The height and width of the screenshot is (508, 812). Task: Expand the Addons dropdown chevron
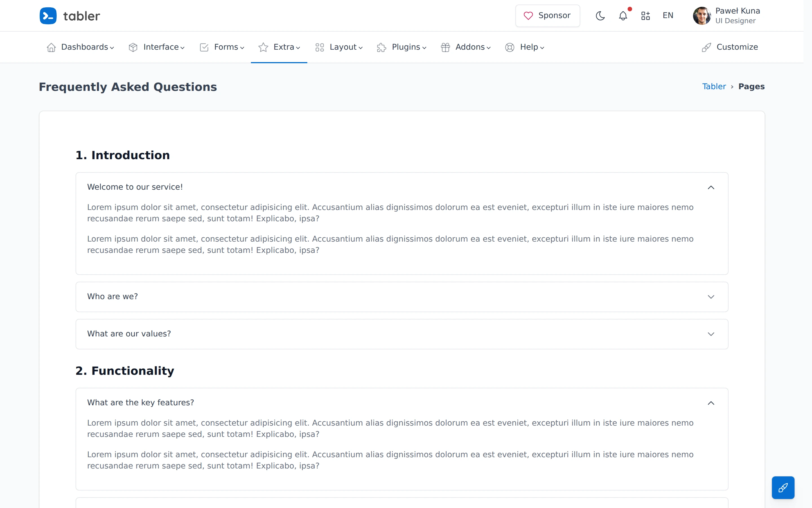(489, 48)
